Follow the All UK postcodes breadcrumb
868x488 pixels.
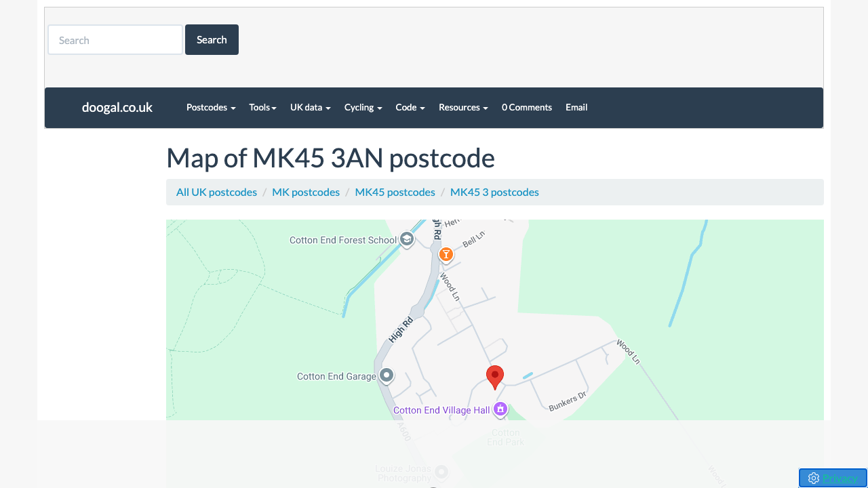coord(216,192)
